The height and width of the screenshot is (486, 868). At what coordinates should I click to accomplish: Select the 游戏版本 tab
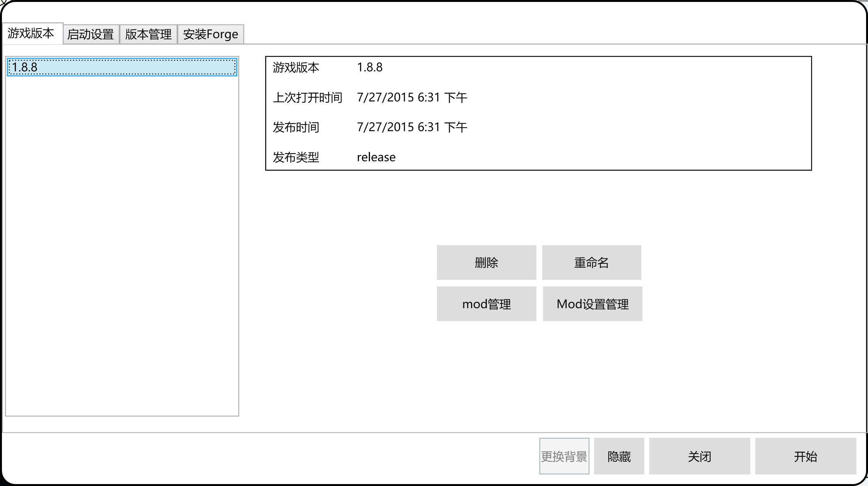32,34
